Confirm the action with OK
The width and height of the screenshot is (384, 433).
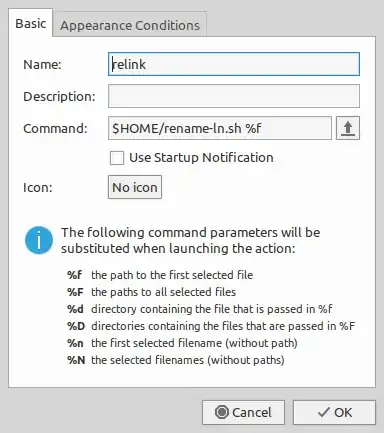[334, 412]
